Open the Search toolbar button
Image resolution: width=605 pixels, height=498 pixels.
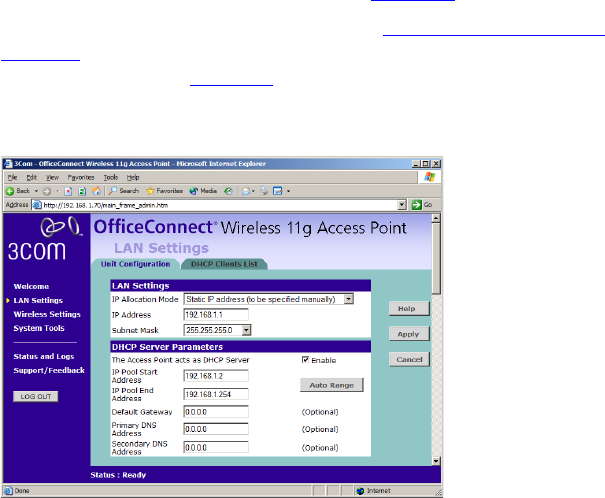123,191
